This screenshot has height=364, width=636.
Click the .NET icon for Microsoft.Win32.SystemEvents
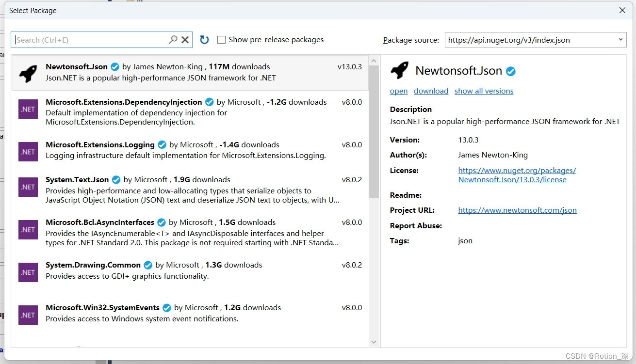(28, 315)
